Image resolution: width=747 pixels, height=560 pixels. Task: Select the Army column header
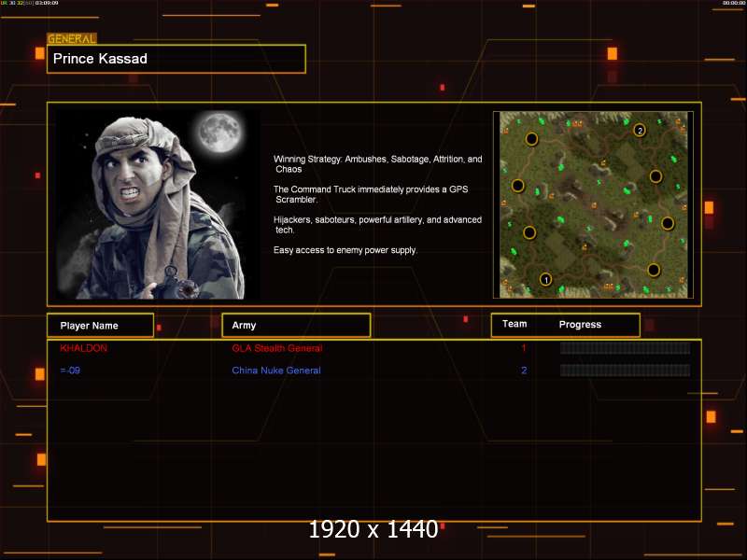click(296, 326)
